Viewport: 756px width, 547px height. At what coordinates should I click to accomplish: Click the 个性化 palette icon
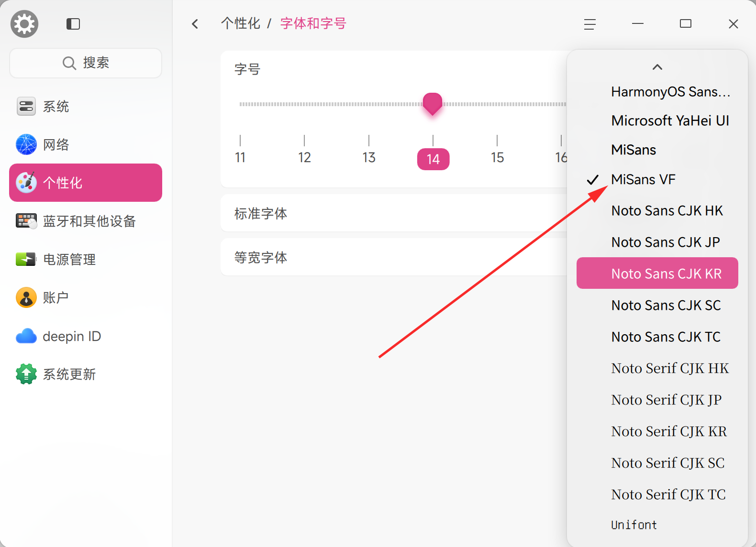tap(26, 183)
